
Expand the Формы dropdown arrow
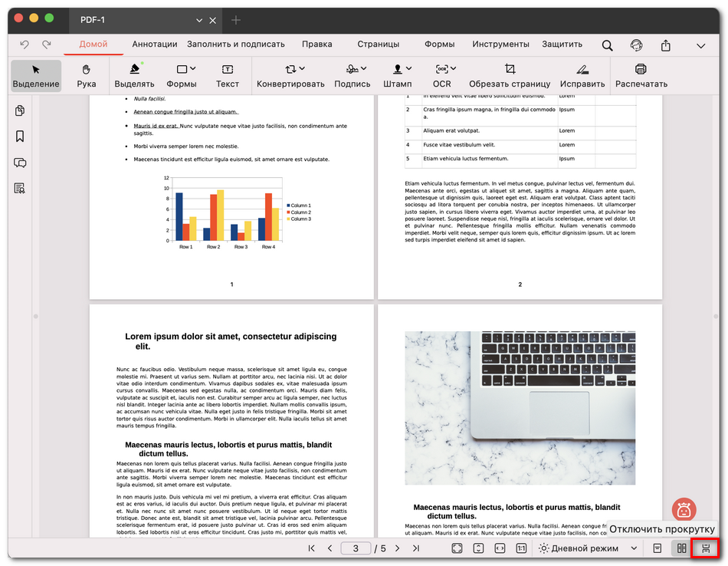(x=193, y=69)
